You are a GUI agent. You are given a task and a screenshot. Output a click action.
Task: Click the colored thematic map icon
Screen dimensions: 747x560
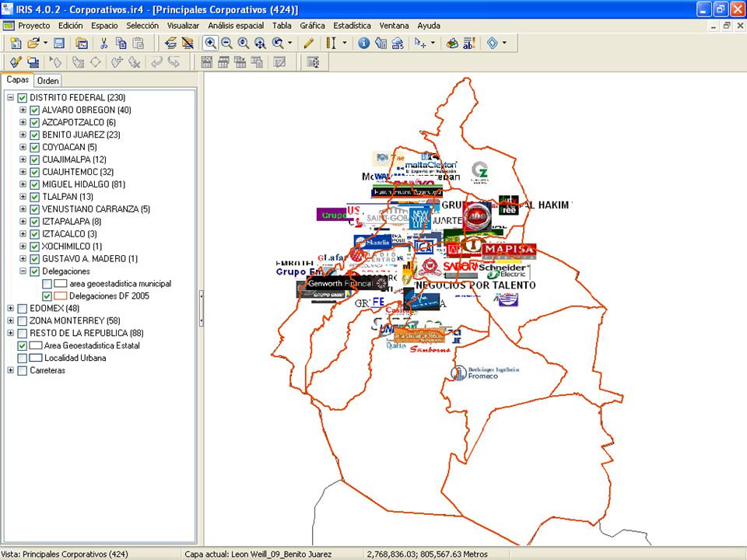pos(452,44)
